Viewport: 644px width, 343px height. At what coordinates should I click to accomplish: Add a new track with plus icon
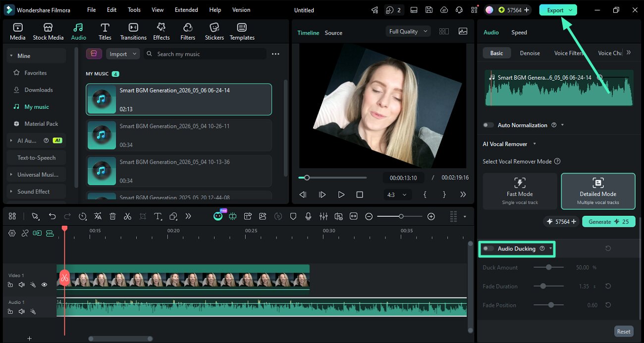pyautogui.click(x=29, y=339)
